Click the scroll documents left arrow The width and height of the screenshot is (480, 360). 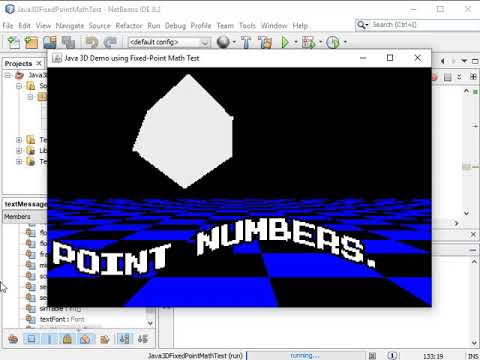(443, 61)
